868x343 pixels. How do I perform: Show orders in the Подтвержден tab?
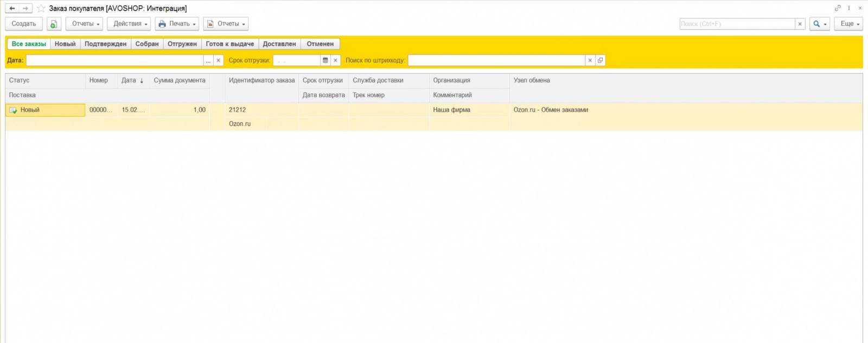(106, 44)
